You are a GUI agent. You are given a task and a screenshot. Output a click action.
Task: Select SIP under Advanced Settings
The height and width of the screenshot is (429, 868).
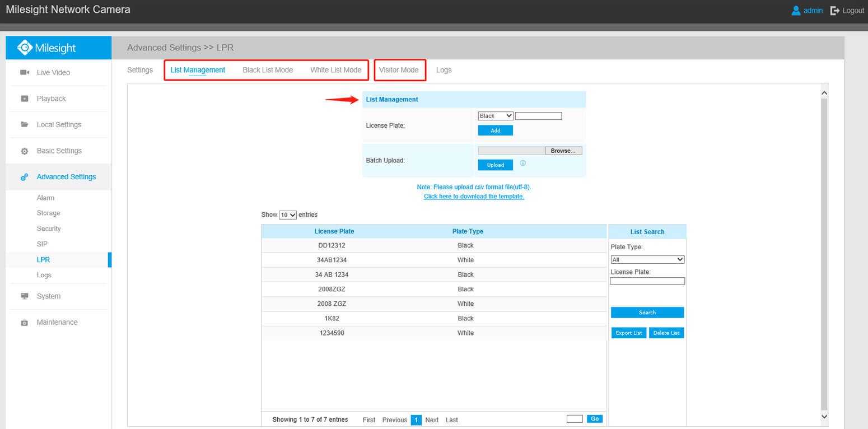42,244
